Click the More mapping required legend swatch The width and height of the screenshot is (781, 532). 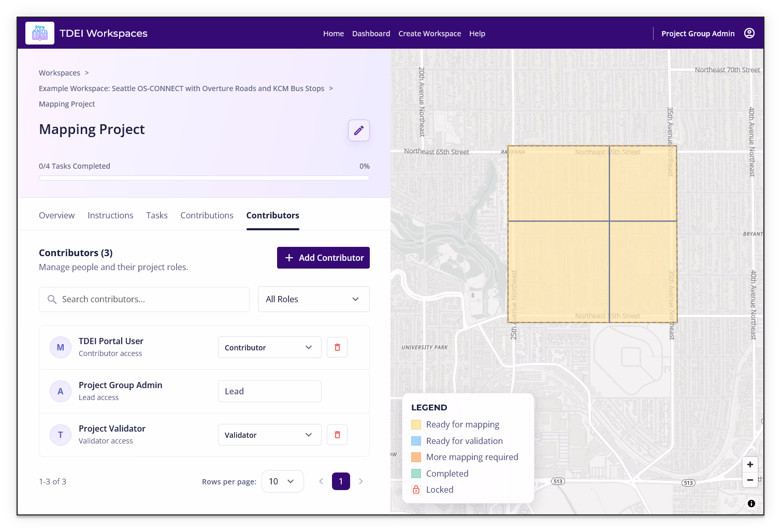point(416,457)
